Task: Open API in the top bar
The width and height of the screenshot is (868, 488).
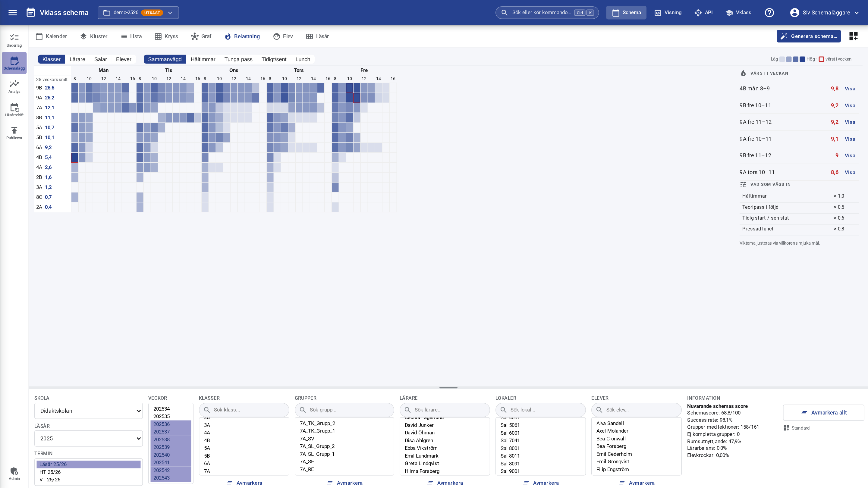Action: [x=703, y=12]
